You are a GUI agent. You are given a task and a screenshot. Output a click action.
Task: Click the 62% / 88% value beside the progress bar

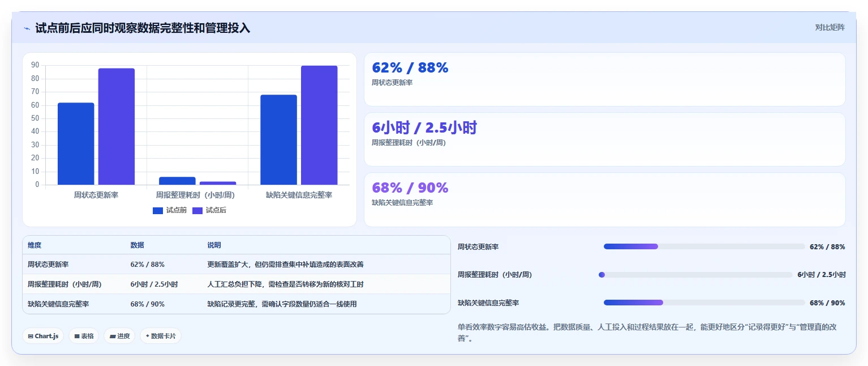pyautogui.click(x=827, y=247)
